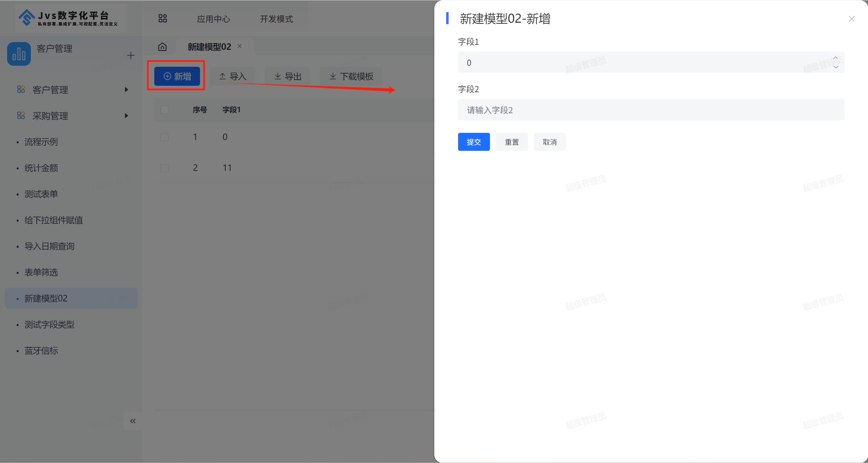This screenshot has width=868, height=463.
Task: Close the 新建模型02-新增 drawer panel
Action: coord(851,19)
